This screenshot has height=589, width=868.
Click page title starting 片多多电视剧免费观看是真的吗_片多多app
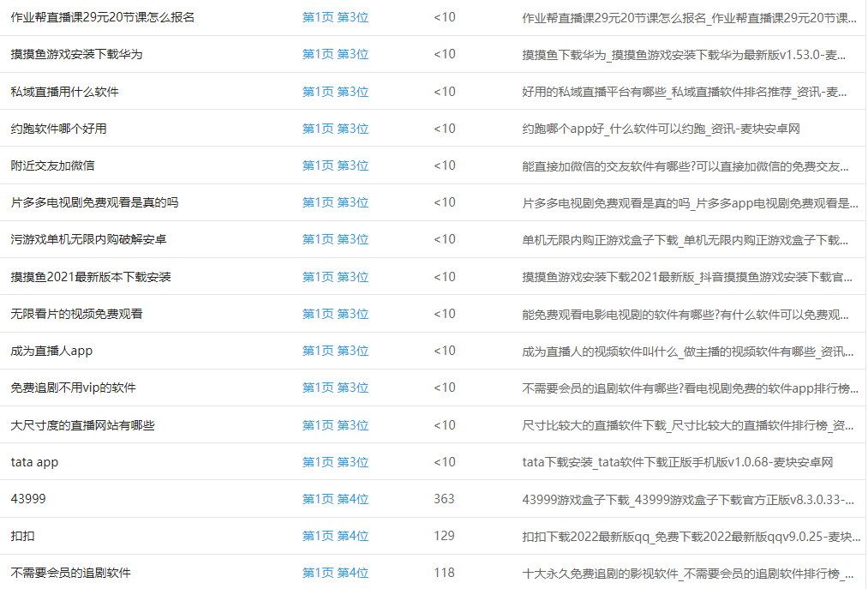click(x=690, y=203)
